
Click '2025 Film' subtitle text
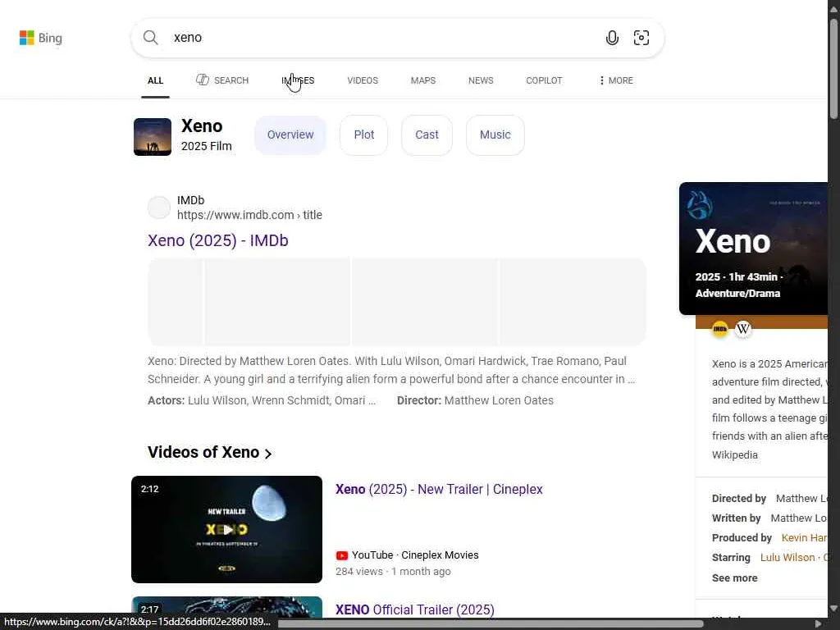[206, 146]
